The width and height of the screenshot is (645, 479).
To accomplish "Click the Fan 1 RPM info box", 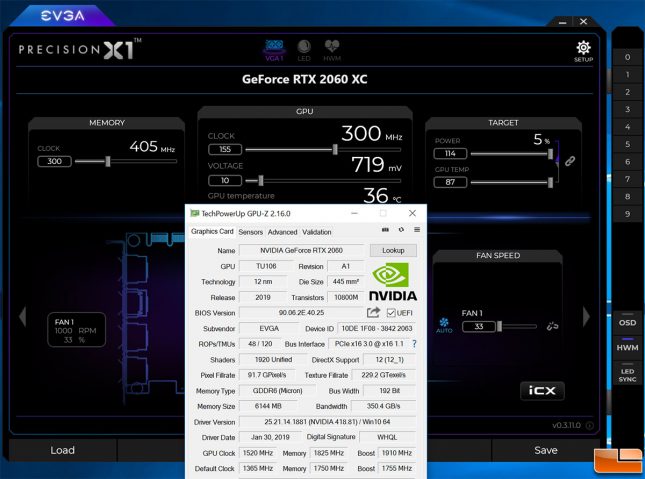I will 77,330.
